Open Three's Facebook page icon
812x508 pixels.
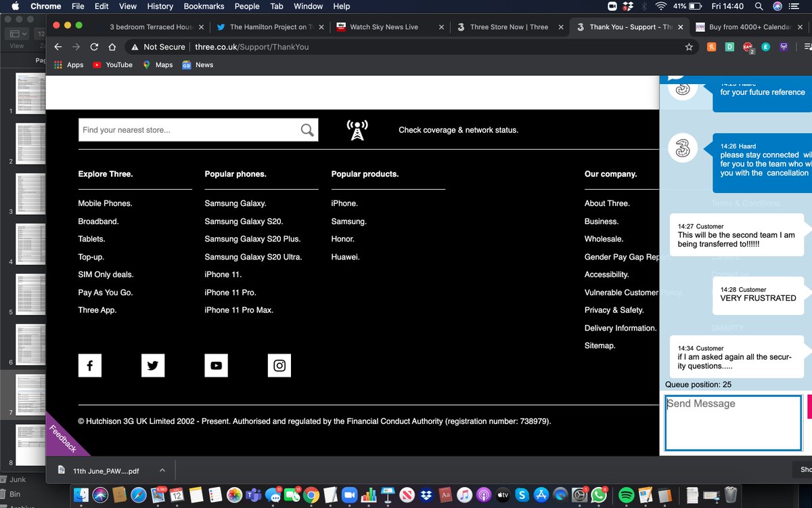pos(89,366)
